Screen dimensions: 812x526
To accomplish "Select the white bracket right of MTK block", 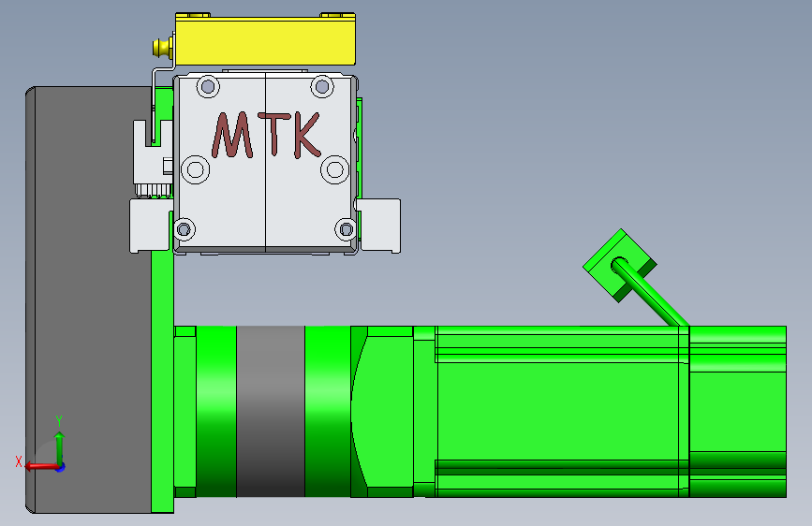I will tap(379, 226).
